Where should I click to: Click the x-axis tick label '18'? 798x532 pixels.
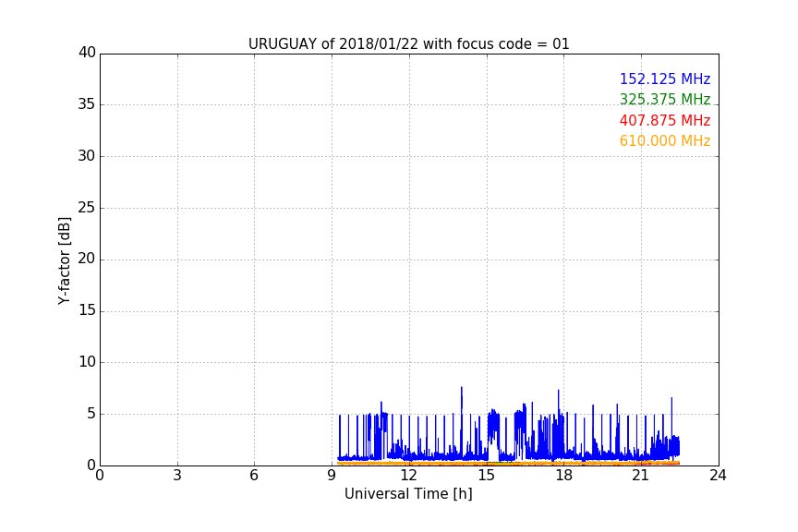pyautogui.click(x=564, y=476)
